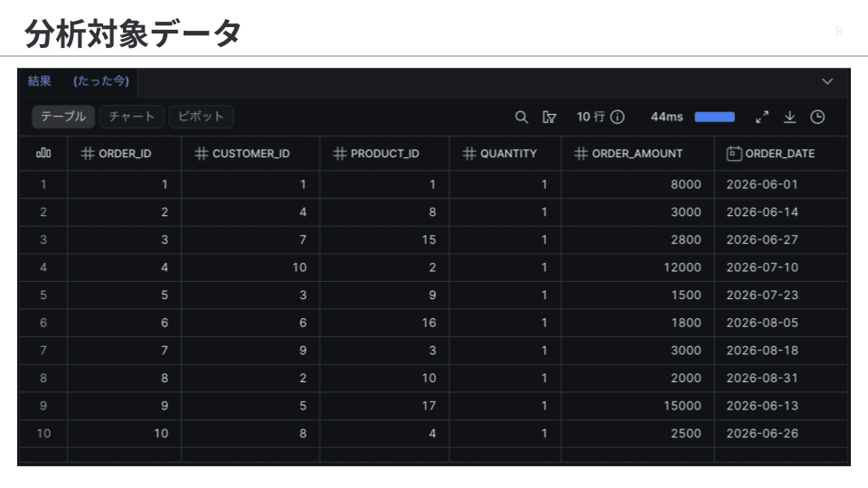The width and height of the screenshot is (868, 488).
Task: Click the search magnifier icon in results toolbar
Action: (521, 117)
